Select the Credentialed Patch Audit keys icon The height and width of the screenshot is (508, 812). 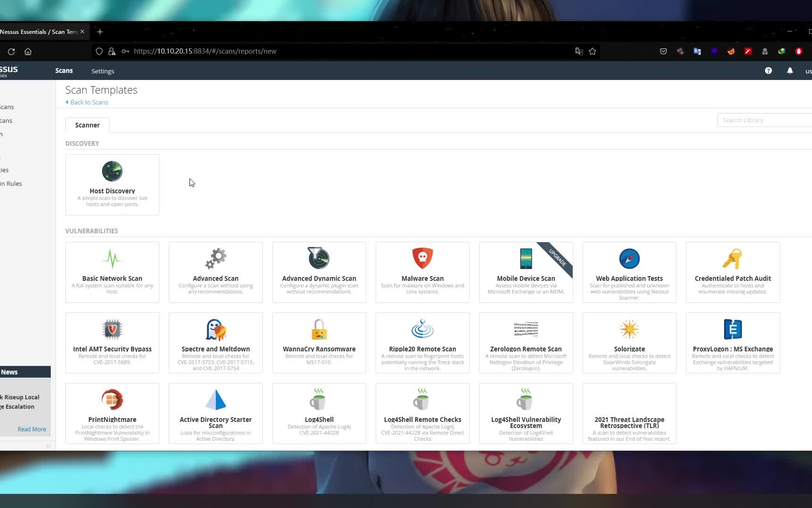click(733, 258)
